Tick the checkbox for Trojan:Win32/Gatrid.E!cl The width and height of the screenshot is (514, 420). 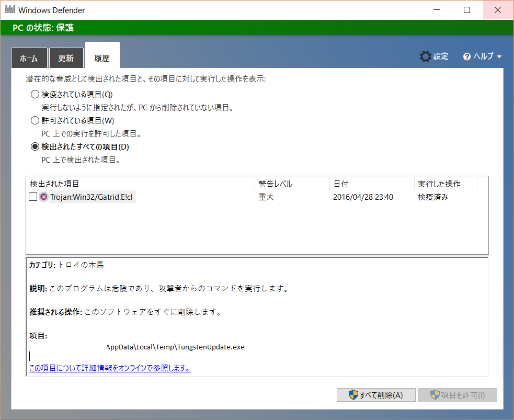[x=33, y=197]
